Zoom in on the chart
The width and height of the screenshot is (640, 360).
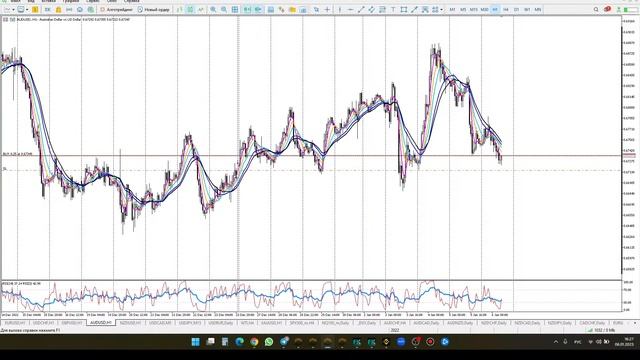[213, 9]
